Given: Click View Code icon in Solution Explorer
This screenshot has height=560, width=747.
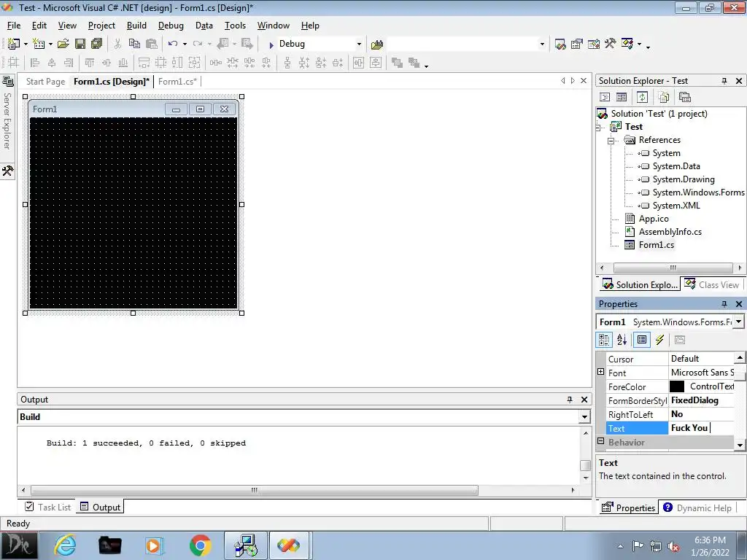Looking at the screenshot, I should 605,97.
